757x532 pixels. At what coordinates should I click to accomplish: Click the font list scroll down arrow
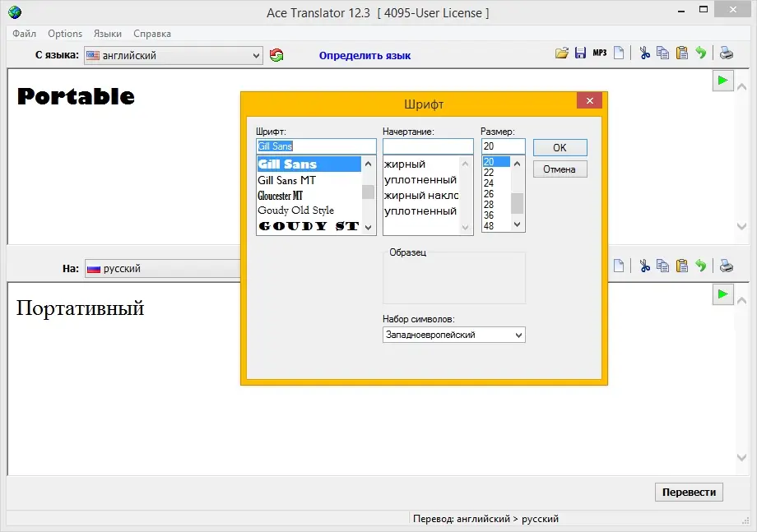tap(369, 227)
